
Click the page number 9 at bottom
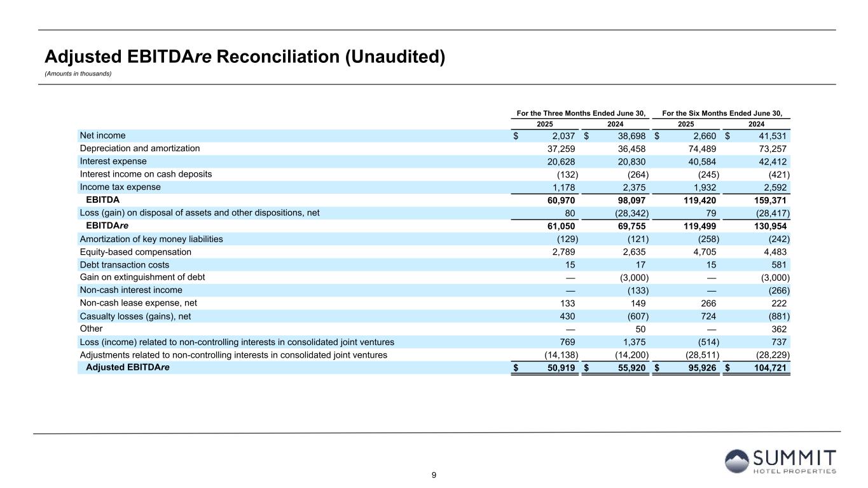[434, 475]
